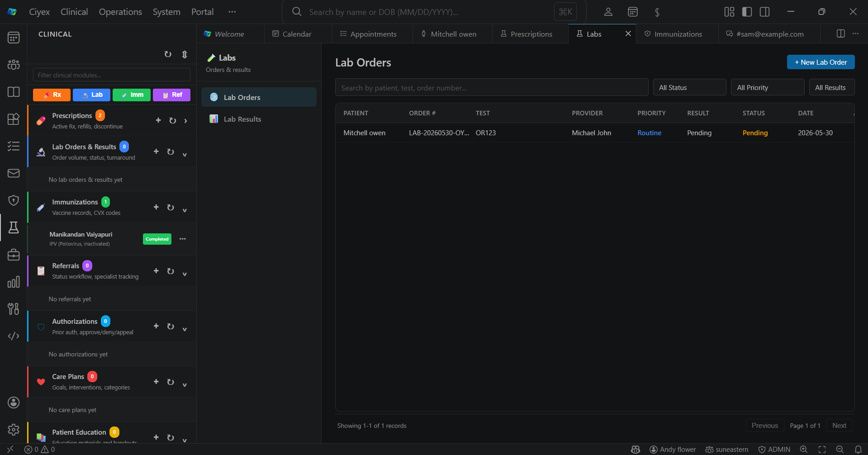Open the code brackets icon in the activity bar

14,336
